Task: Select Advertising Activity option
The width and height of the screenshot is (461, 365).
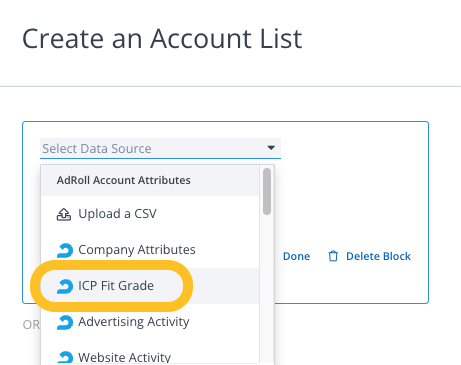Action: 150,322
